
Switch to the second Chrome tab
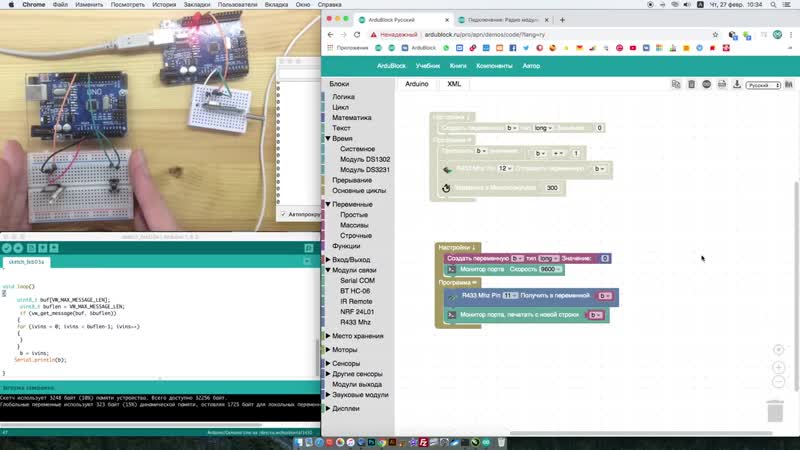pyautogui.click(x=503, y=20)
